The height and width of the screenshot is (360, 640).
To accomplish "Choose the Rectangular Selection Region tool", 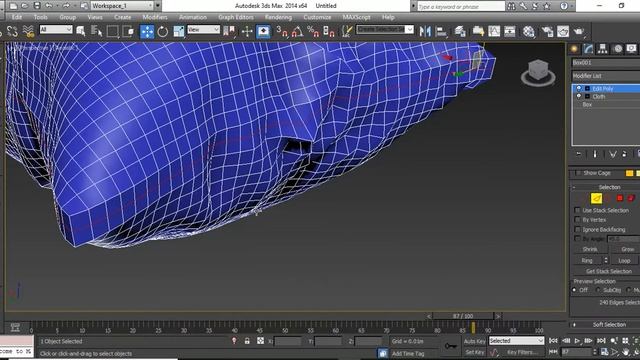I will 112,31.
